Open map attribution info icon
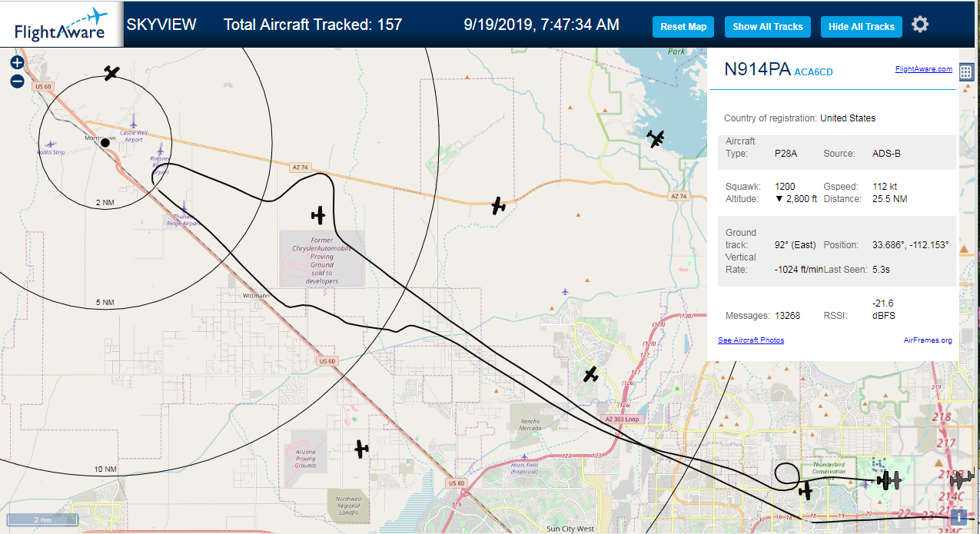 958,517
